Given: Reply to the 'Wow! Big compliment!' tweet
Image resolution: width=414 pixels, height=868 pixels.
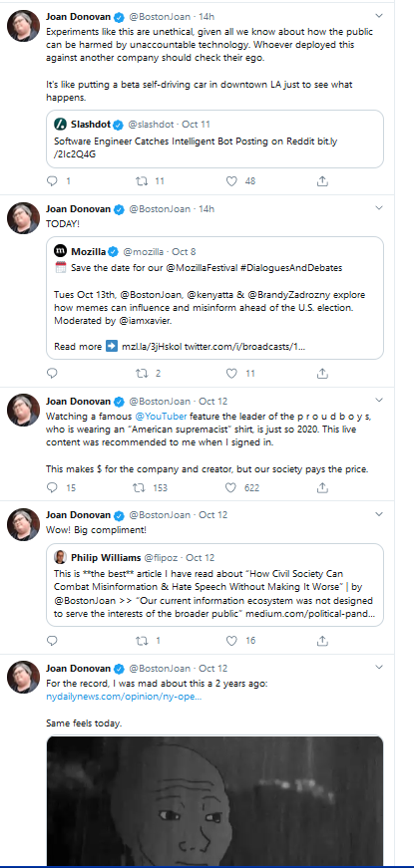Looking at the screenshot, I should [52, 641].
